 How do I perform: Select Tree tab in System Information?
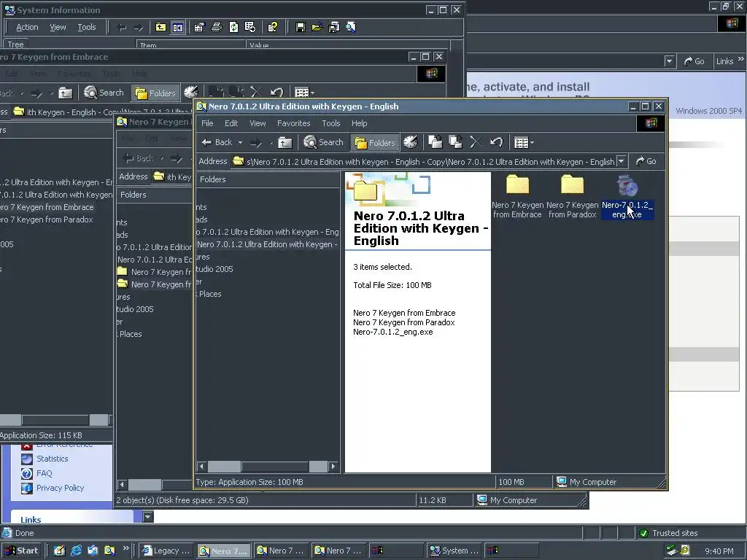[16, 44]
